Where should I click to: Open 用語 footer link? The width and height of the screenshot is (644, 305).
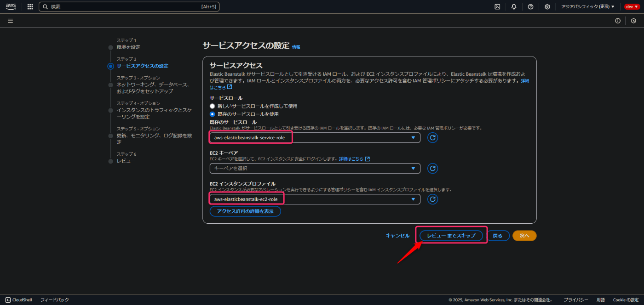[601, 300]
